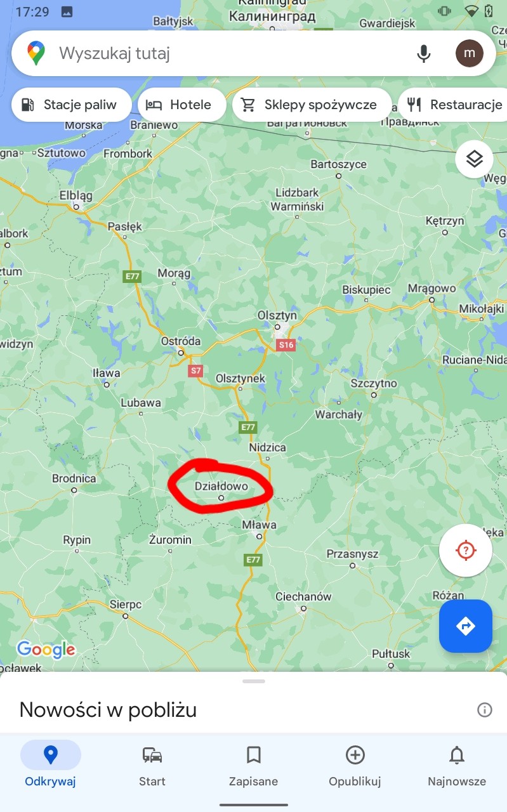The height and width of the screenshot is (812, 507).
Task: Tap the Google logo on map
Action: [x=46, y=650]
